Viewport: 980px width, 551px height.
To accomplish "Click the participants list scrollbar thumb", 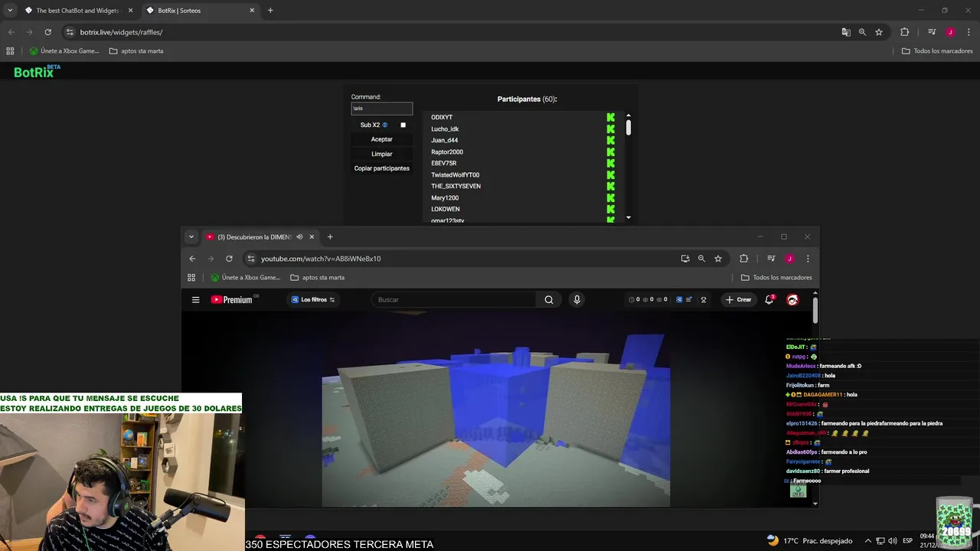I will (x=629, y=128).
